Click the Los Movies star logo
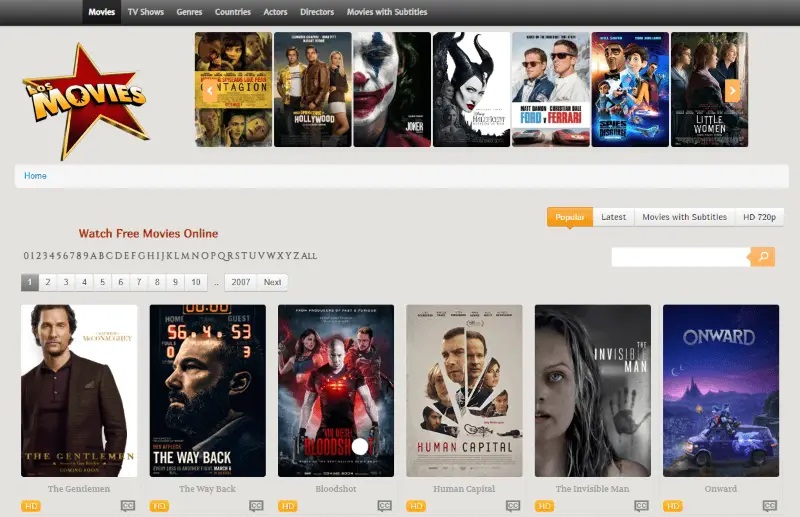The height and width of the screenshot is (517, 800). coord(85,98)
